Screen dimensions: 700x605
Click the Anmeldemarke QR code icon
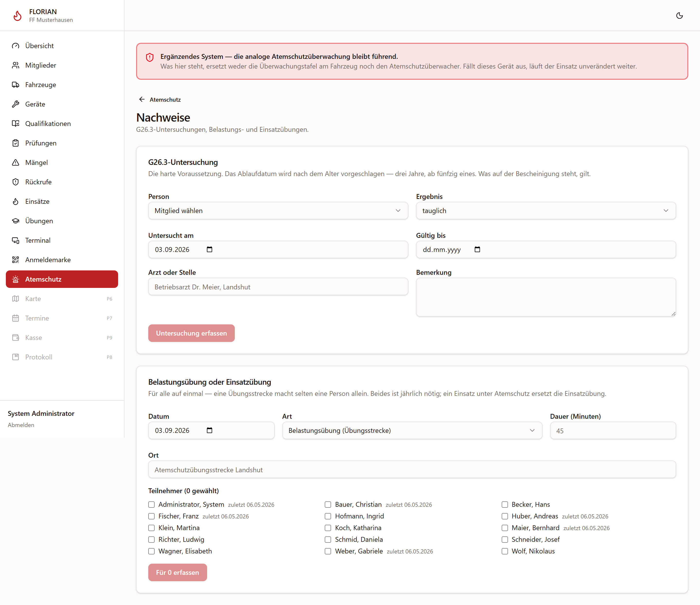click(16, 259)
